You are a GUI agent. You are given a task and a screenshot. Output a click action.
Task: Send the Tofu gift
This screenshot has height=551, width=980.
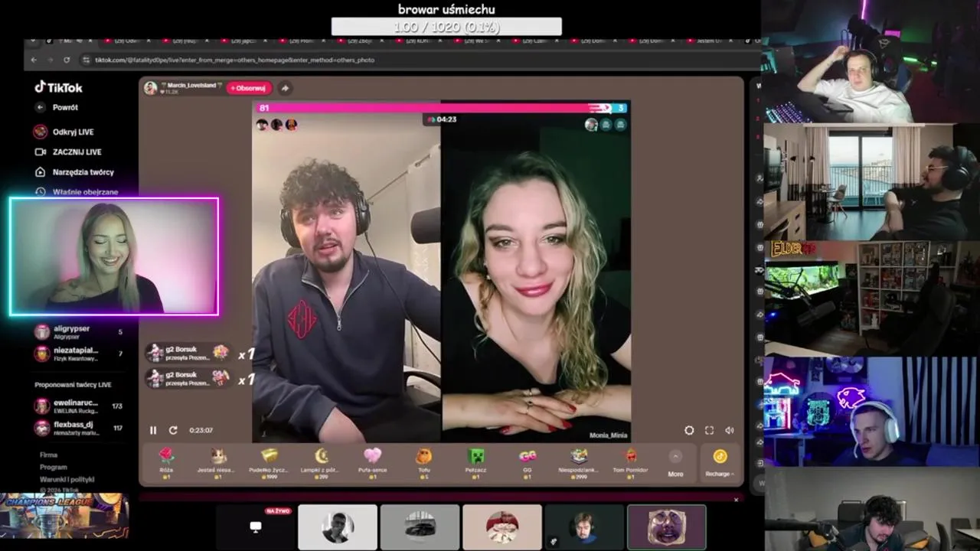click(423, 463)
